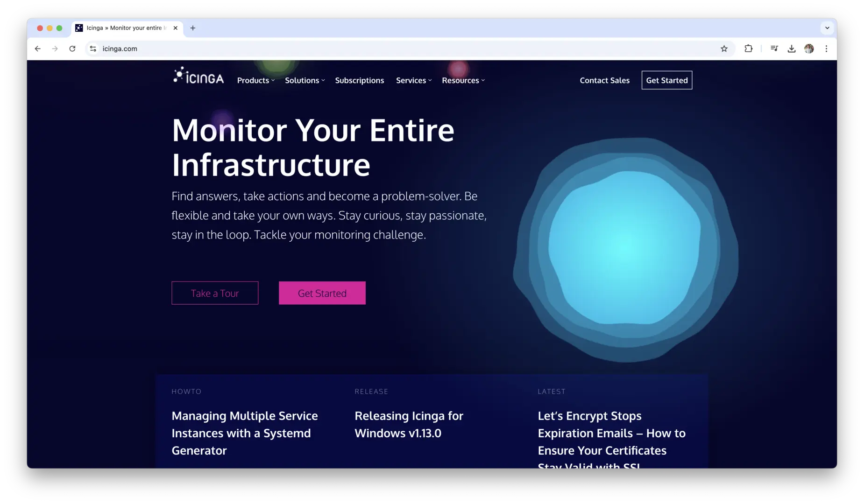Reload the icinga.com page

point(72,49)
